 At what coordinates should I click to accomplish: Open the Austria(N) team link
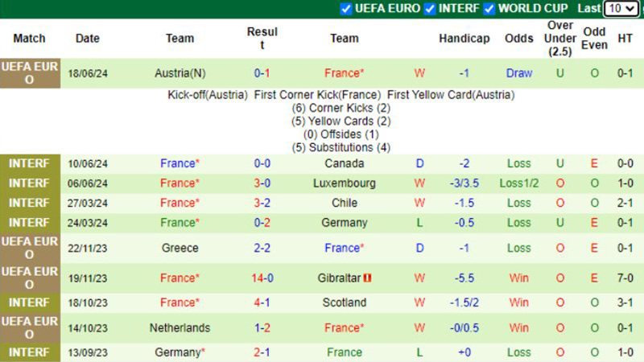pyautogui.click(x=180, y=73)
